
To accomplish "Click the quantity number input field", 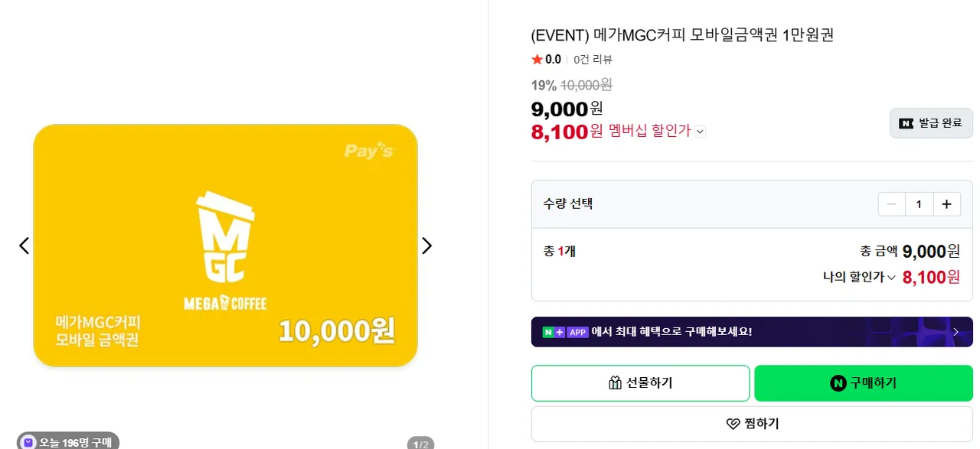I will (x=919, y=204).
